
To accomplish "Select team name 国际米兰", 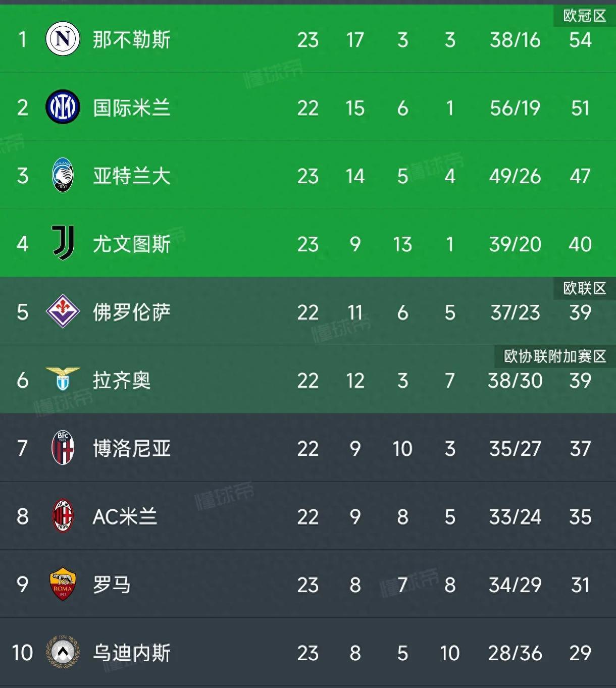I will point(132,108).
